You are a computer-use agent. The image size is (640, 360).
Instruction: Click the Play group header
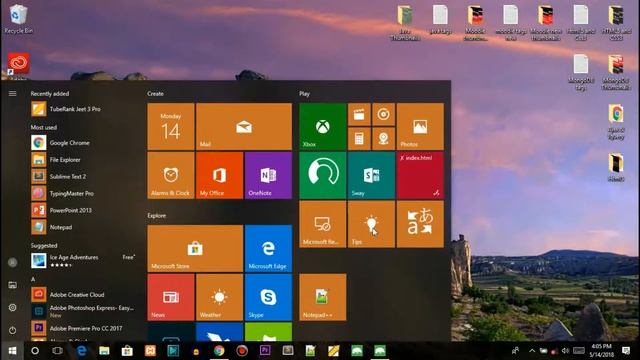304,93
